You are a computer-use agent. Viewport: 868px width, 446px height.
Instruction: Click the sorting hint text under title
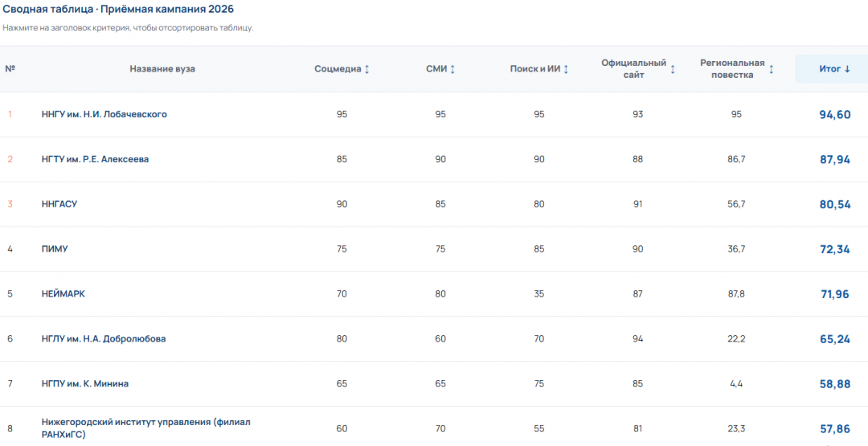coord(128,28)
